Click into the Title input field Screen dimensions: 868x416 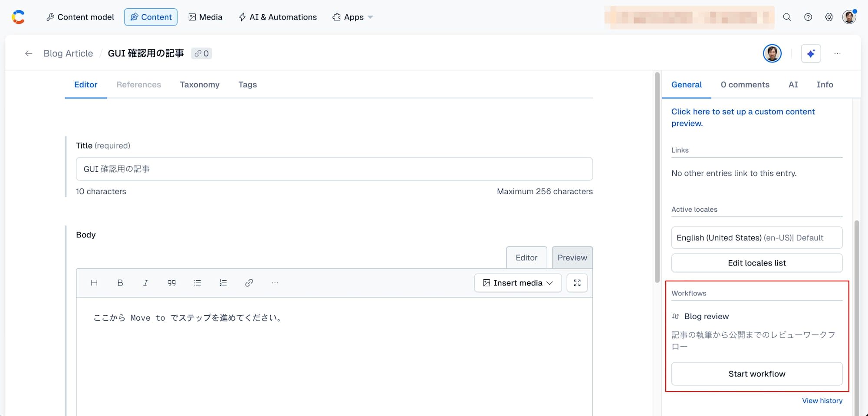click(334, 169)
